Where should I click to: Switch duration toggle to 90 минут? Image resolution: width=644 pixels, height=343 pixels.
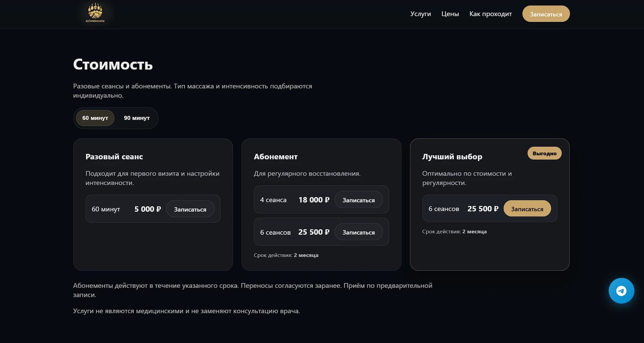point(137,118)
